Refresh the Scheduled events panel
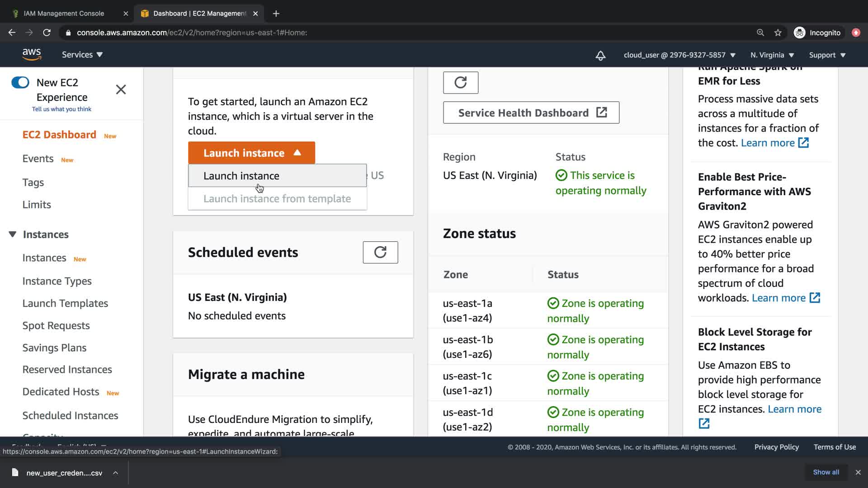Screen dimensions: 868x488 (x=380, y=252)
